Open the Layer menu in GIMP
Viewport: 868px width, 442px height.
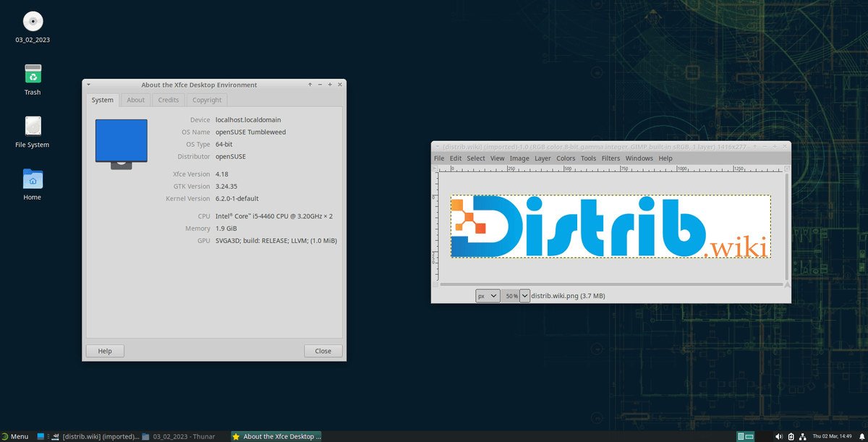(x=542, y=158)
